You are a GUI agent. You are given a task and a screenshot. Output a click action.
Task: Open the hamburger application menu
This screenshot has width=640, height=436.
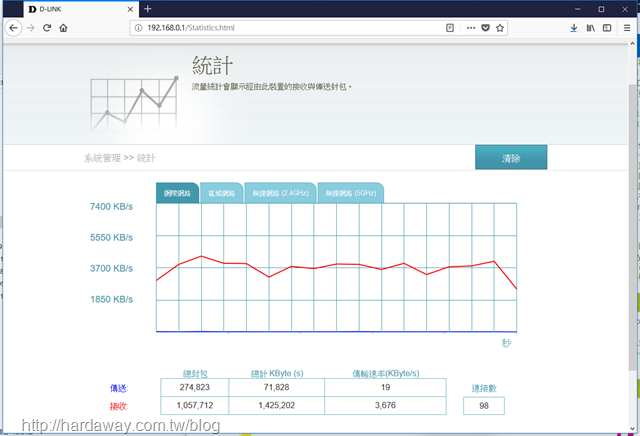pyautogui.click(x=627, y=27)
